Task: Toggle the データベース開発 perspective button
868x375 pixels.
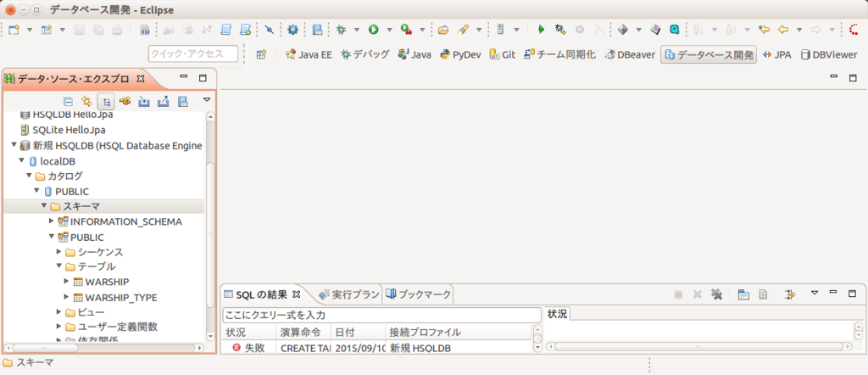Action: tap(709, 55)
